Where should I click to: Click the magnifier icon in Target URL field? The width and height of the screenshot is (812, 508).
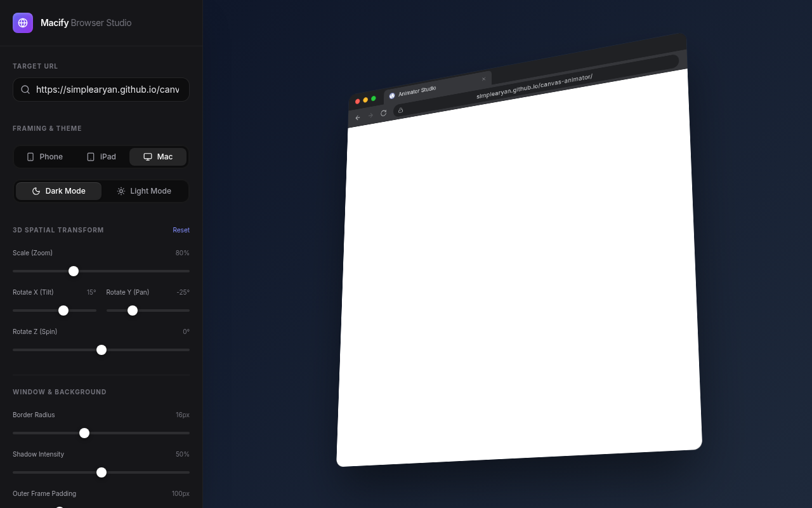point(25,90)
